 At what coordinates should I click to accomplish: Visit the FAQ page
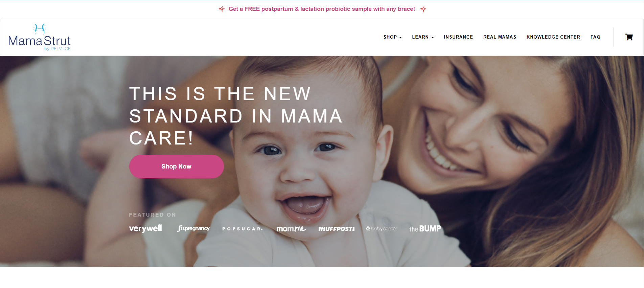(595, 37)
